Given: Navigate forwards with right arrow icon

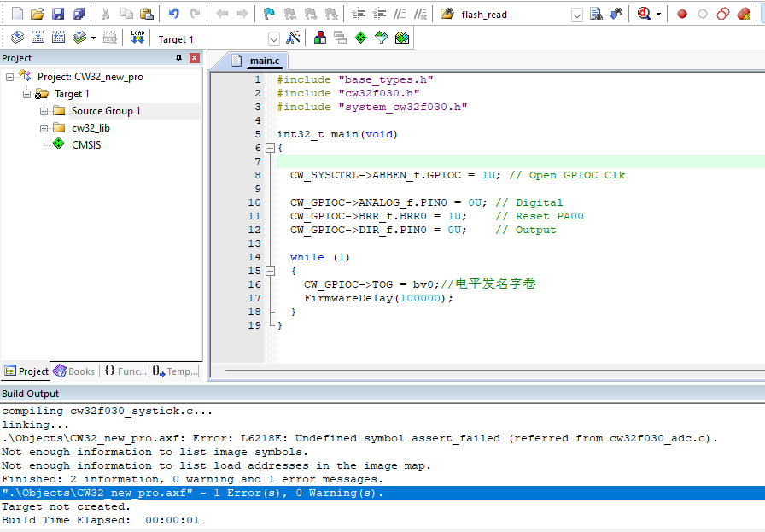Looking at the screenshot, I should pyautogui.click(x=242, y=14).
